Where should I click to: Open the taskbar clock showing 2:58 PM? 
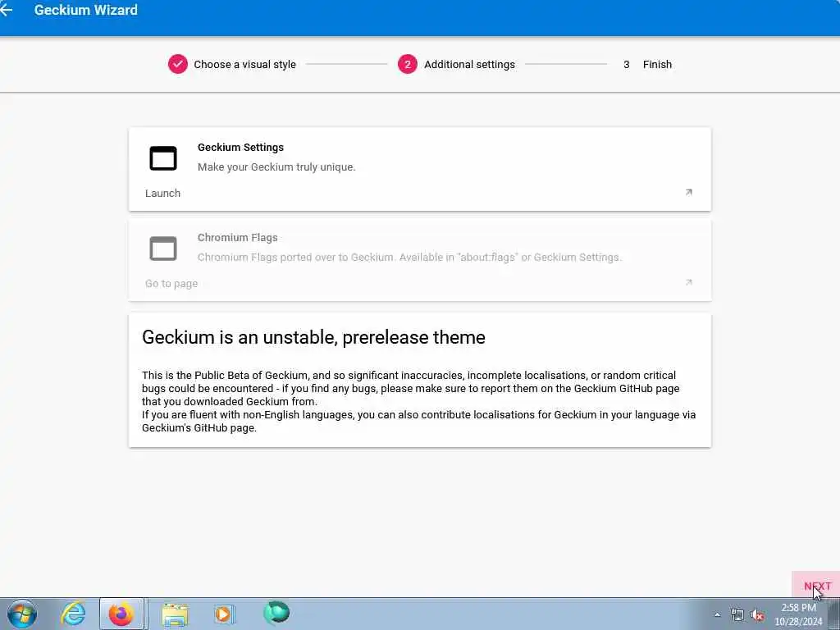click(798, 614)
